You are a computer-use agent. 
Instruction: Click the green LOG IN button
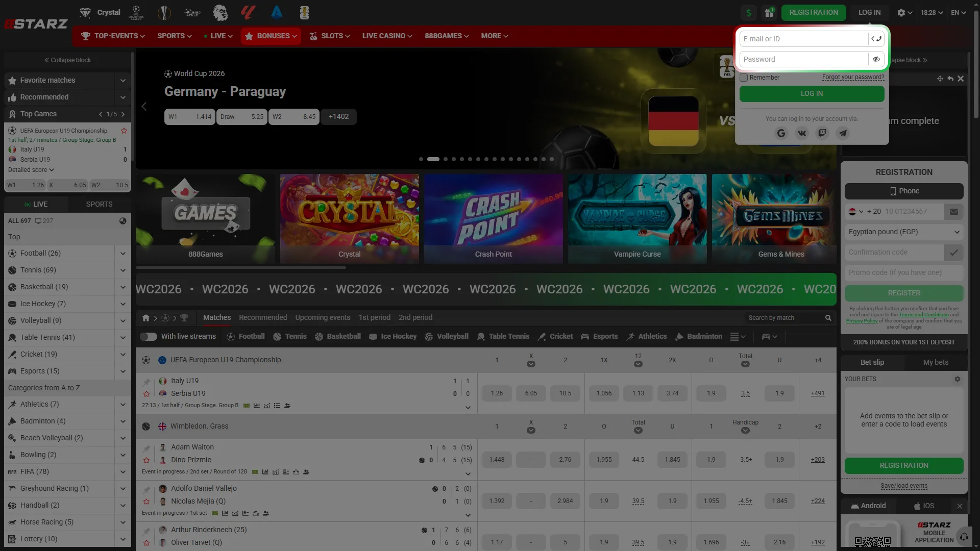(x=812, y=93)
